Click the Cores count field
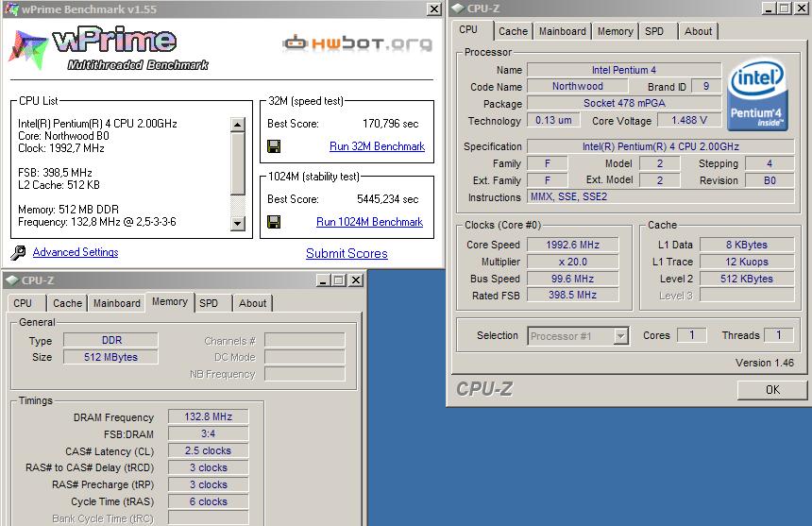Screen dimensions: 812x526 [x=691, y=335]
